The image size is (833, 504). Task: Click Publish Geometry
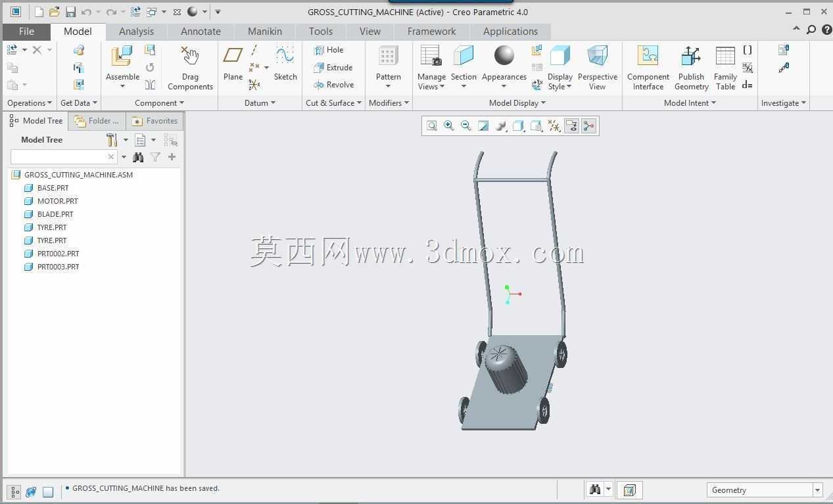coord(691,68)
